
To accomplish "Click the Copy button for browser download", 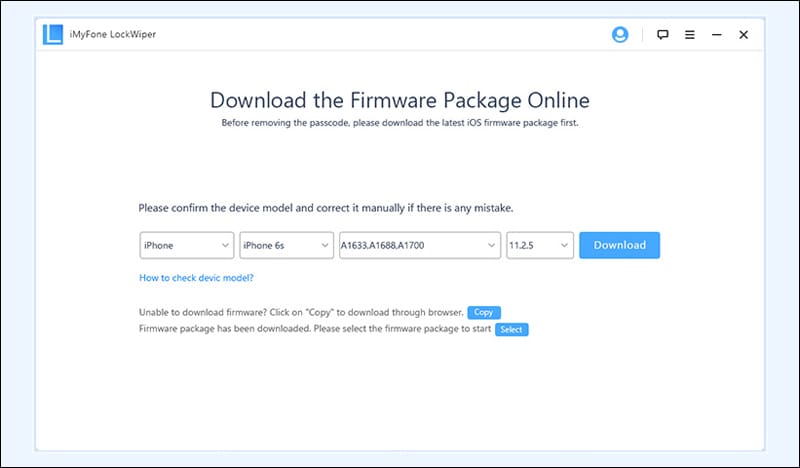I will (484, 312).
